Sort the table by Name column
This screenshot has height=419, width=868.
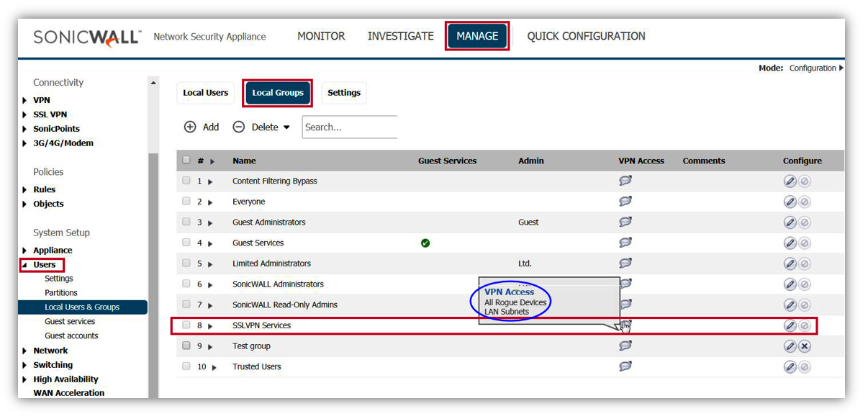pos(244,161)
